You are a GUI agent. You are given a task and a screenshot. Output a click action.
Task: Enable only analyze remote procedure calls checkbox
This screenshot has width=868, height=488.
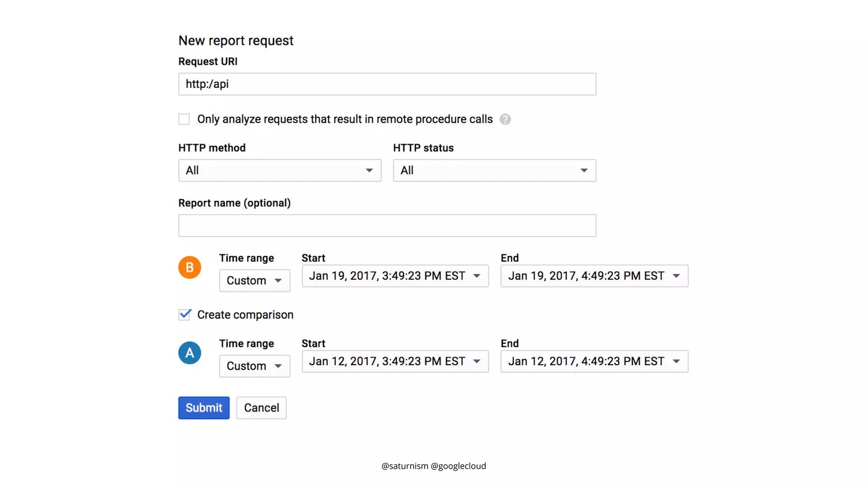pos(184,119)
